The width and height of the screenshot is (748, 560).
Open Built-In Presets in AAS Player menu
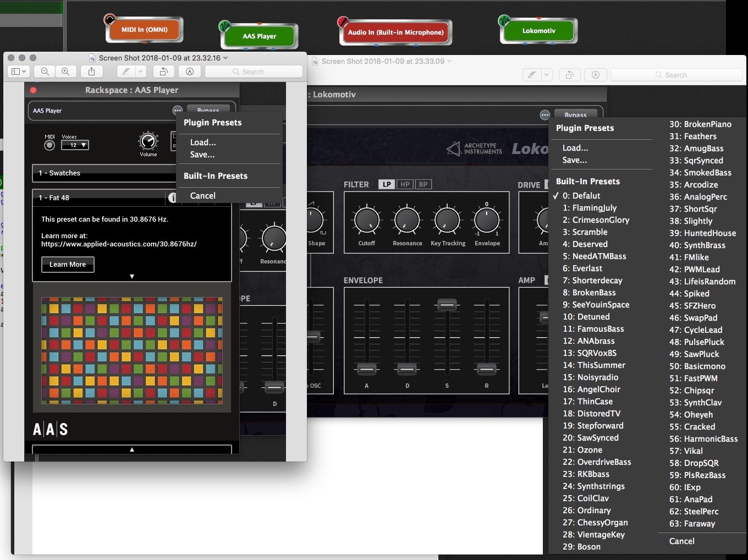click(x=216, y=176)
